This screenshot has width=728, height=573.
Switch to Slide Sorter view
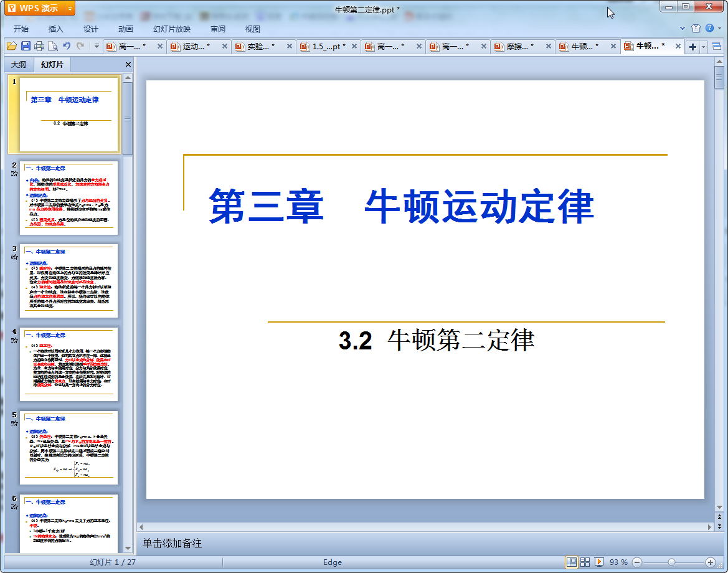585,562
